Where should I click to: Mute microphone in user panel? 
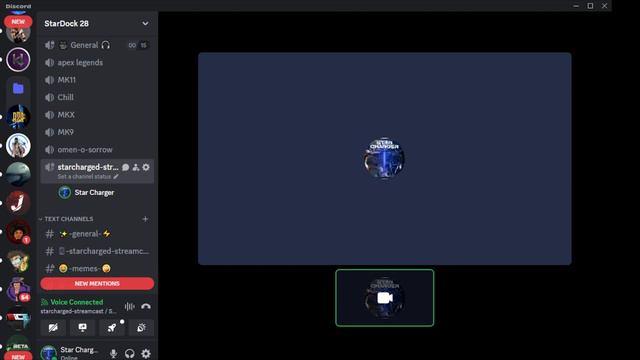click(113, 353)
